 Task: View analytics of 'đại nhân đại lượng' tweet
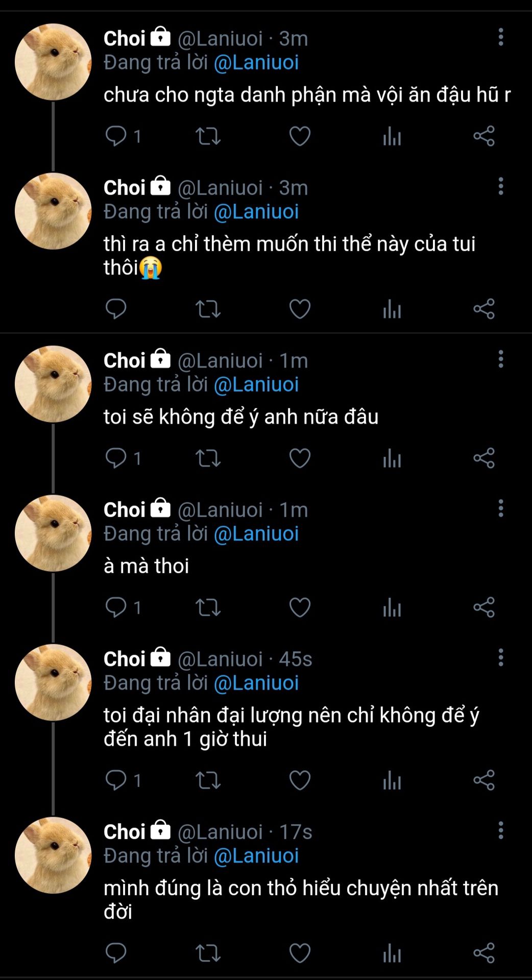pos(392,780)
